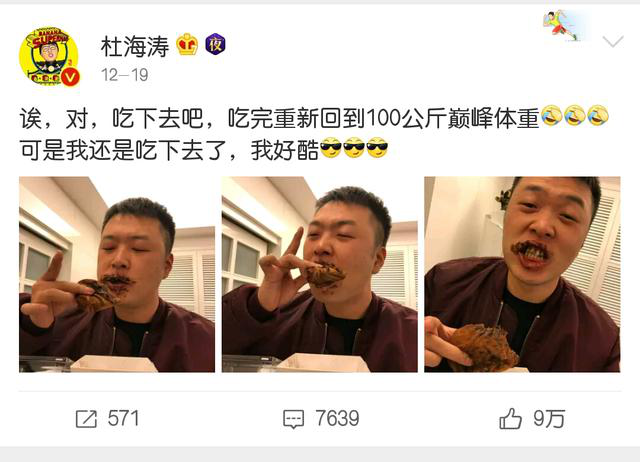
Task: Click the username 杜海涛
Action: coord(135,46)
